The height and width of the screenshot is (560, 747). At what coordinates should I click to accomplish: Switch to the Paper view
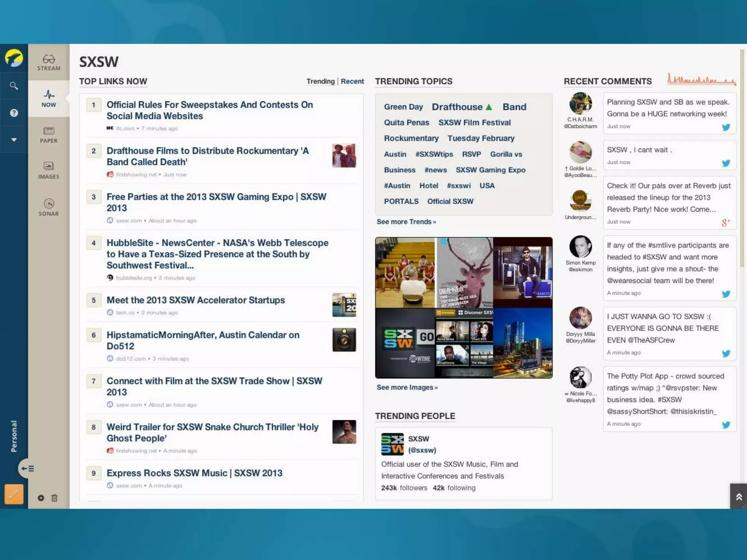[49, 135]
